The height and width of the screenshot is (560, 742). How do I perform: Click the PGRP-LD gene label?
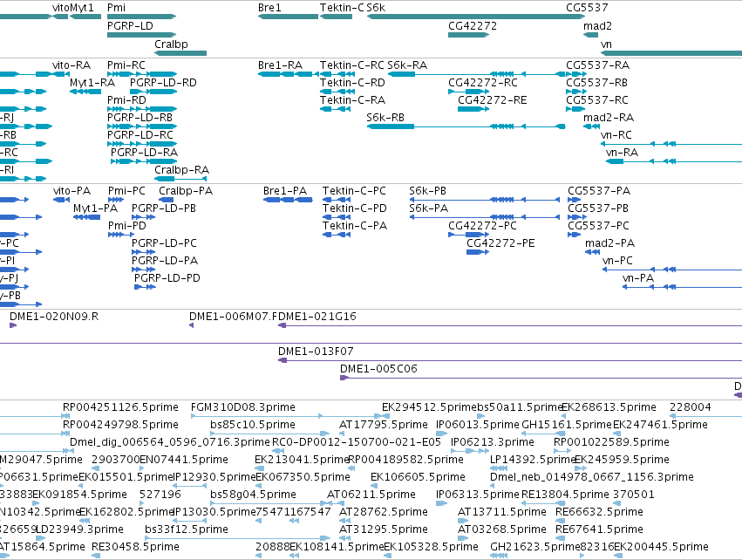pos(130,26)
